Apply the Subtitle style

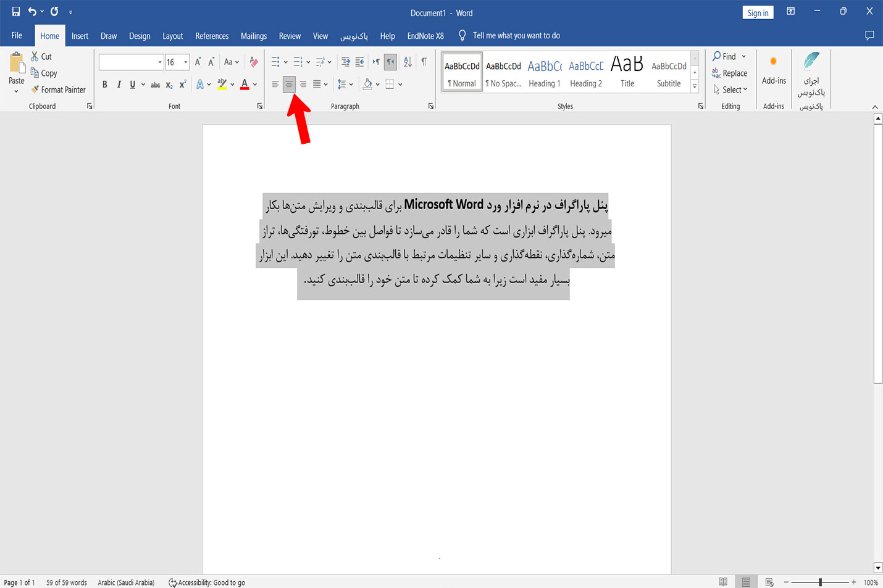pos(669,72)
